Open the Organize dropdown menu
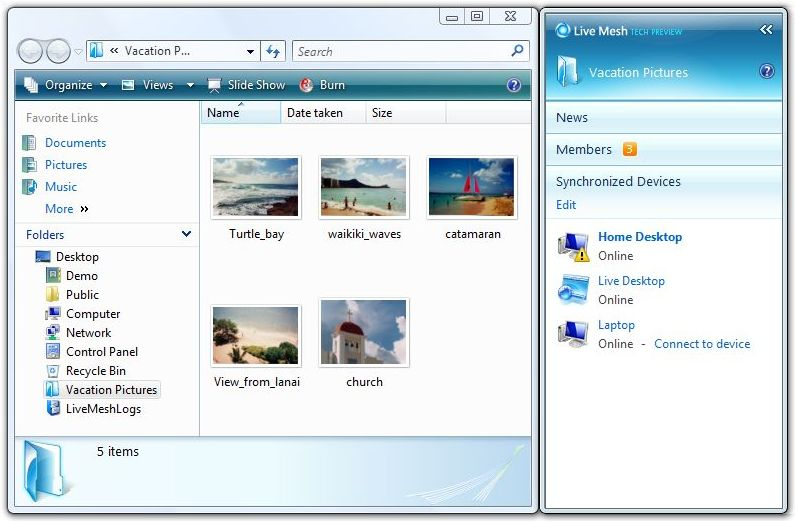The image size is (795, 521). (65, 85)
